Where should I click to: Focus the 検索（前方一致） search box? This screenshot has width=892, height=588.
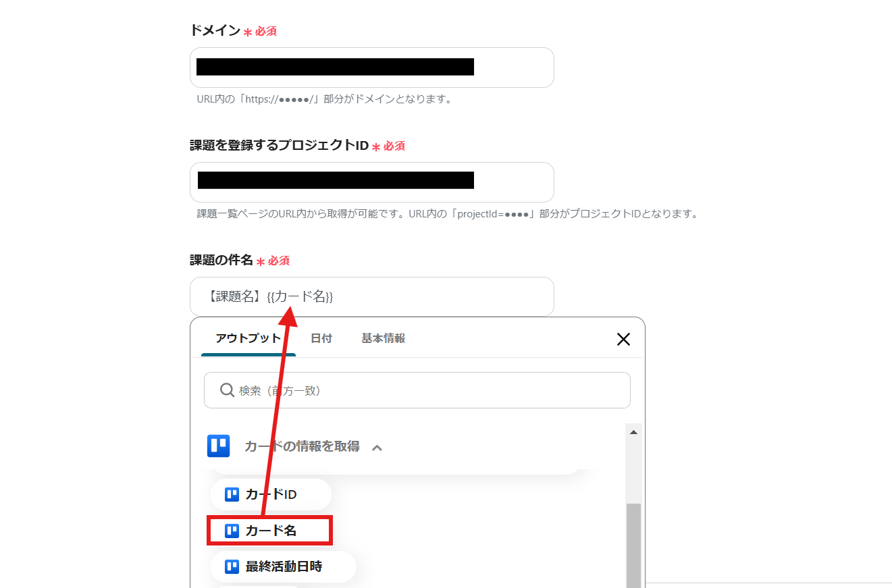417,390
